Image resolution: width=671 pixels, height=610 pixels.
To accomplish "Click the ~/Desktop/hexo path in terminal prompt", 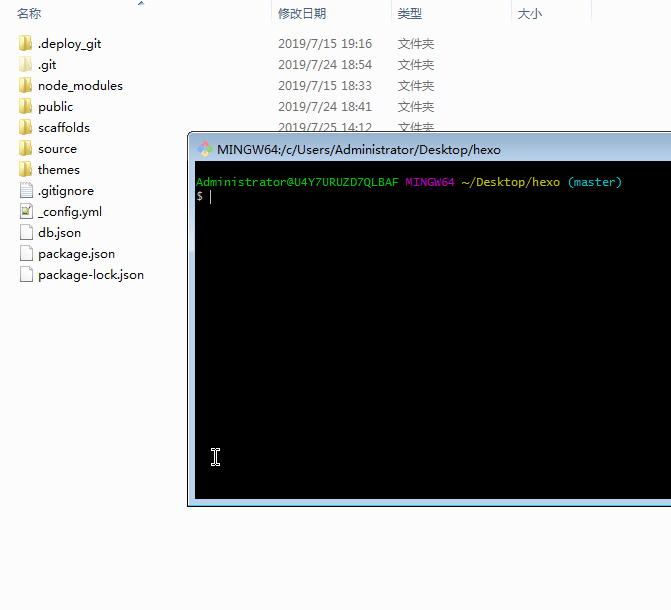I will tap(511, 182).
